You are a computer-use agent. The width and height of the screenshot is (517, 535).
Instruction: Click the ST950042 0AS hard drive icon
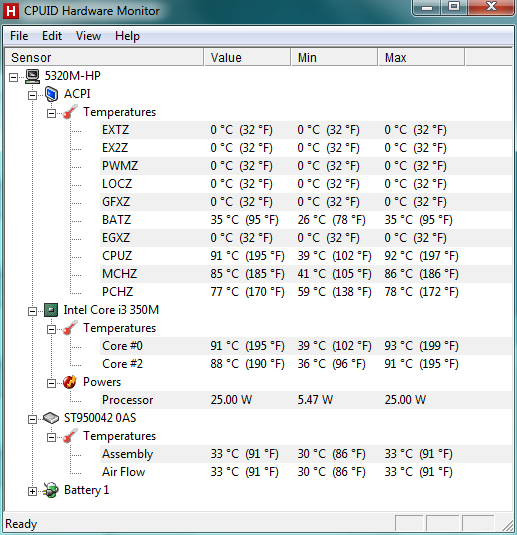51,418
